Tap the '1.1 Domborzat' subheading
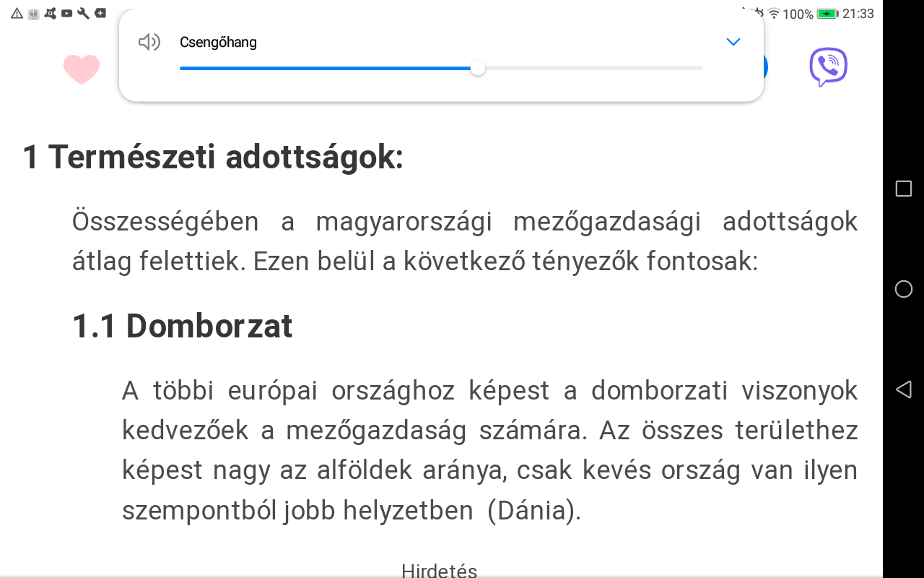This screenshot has height=578, width=924. pos(182,326)
